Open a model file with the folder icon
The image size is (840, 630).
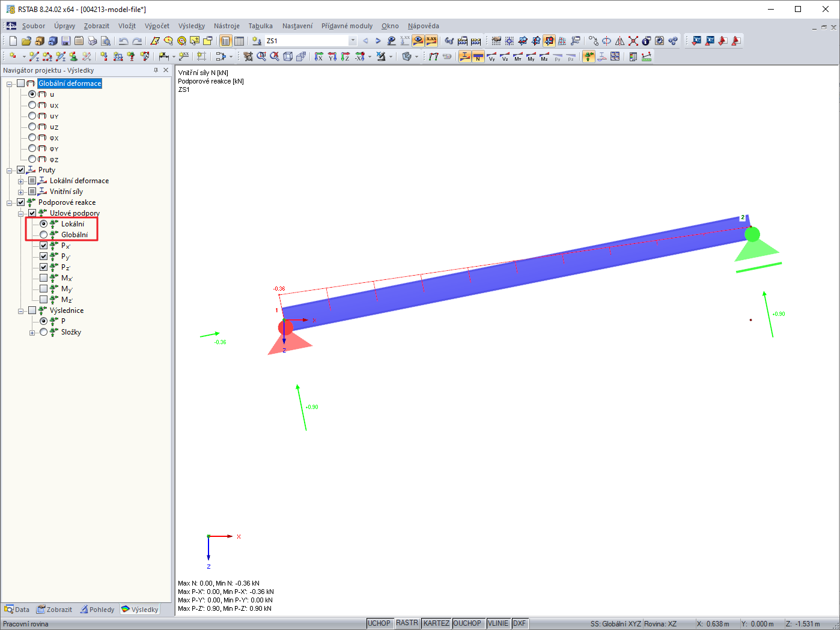coord(26,41)
